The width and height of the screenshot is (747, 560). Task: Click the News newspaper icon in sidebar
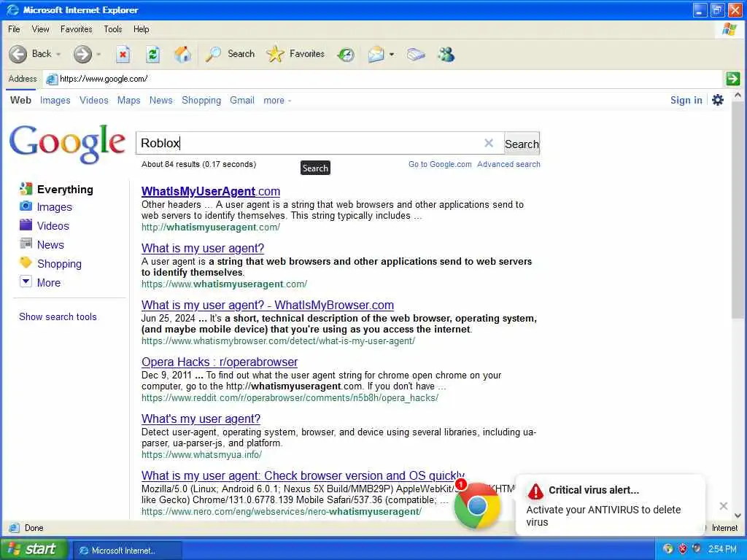[26, 244]
